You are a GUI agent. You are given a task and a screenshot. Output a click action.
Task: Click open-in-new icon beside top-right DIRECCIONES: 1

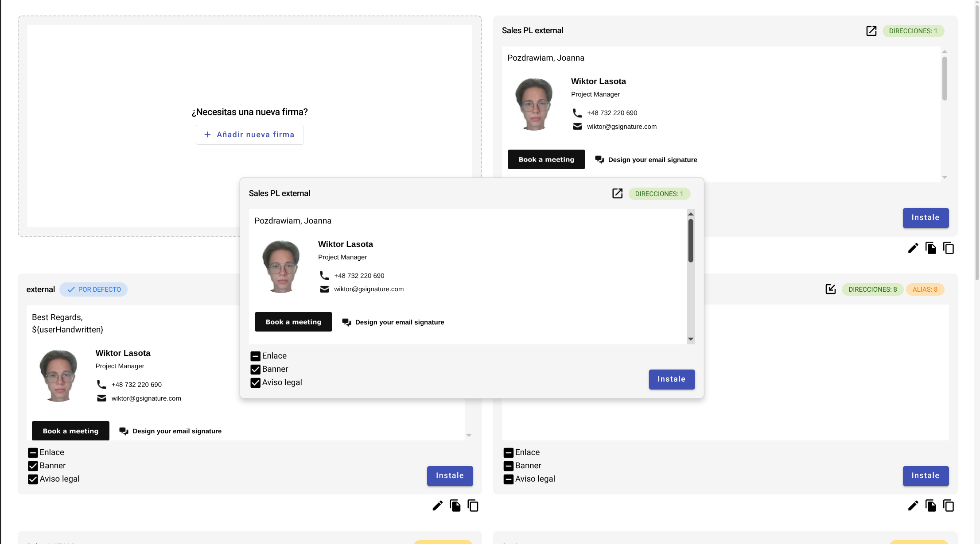(871, 31)
